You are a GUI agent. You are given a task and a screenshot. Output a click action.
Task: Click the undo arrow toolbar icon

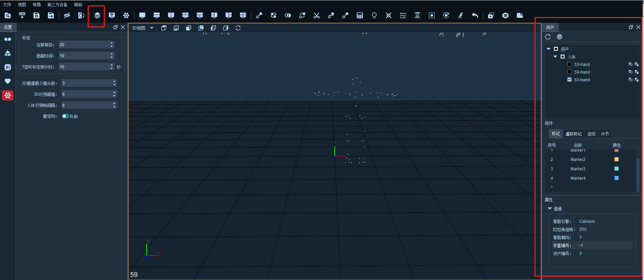(475, 15)
